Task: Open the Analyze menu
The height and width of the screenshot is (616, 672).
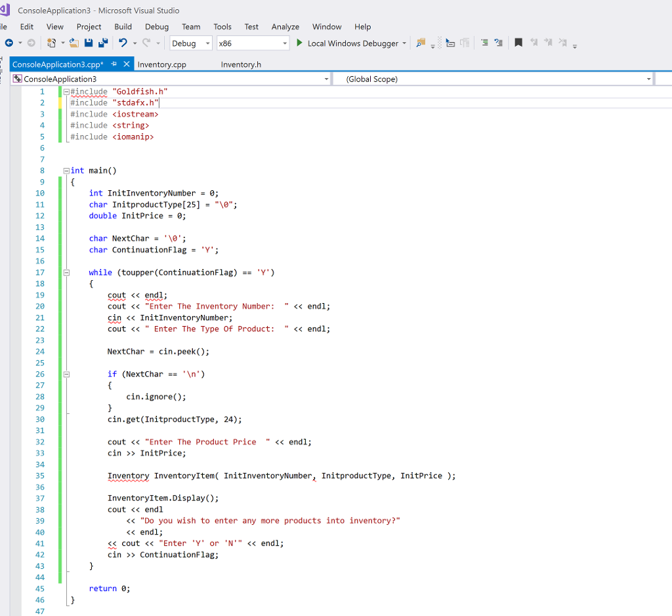Action: [285, 26]
